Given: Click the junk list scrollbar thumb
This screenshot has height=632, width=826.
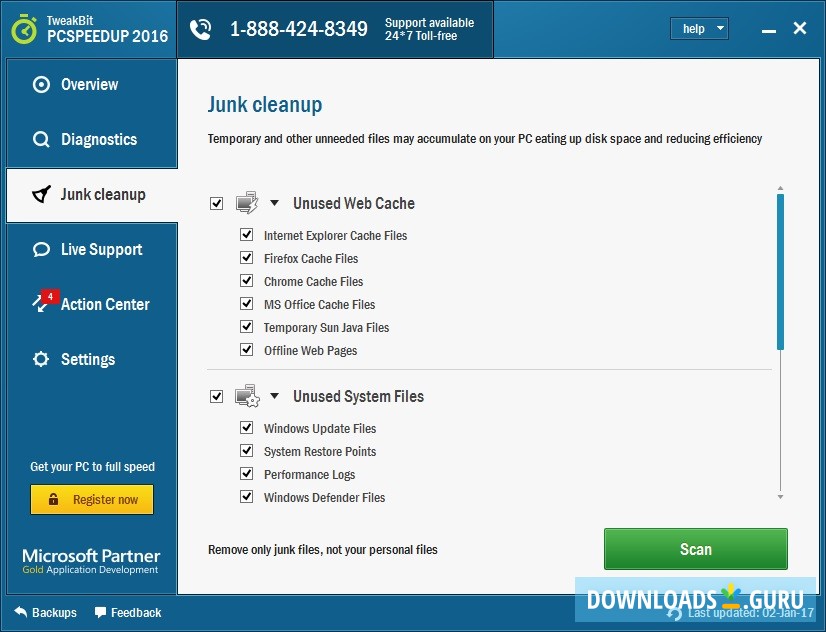Looking at the screenshot, I should click(x=780, y=272).
